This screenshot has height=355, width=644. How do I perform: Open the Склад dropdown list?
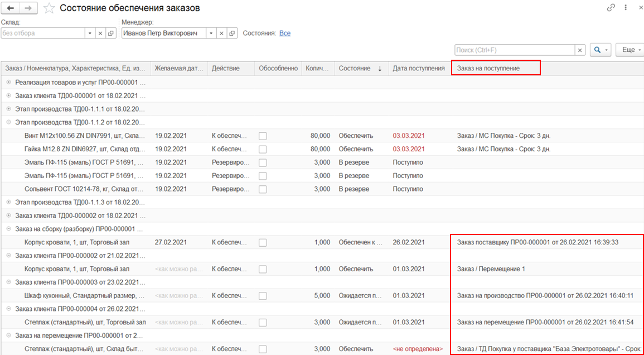point(90,33)
